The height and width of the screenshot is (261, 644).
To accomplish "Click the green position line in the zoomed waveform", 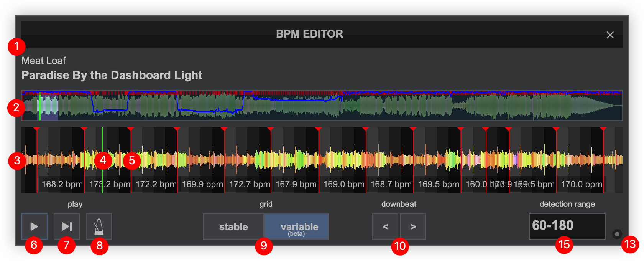I will coord(102,146).
